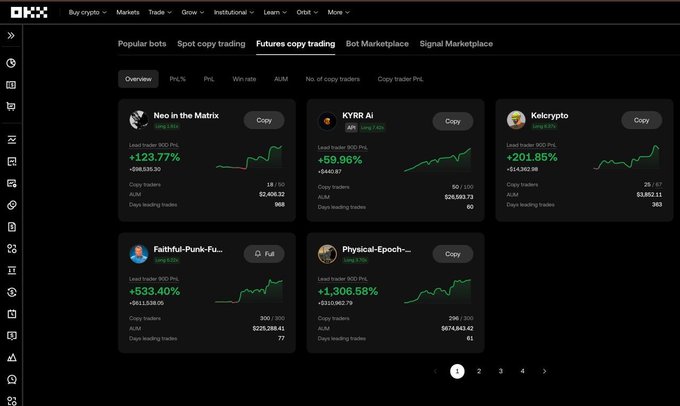
Task: Expand the left sidebar with double-chevron icon
Action: pos(11,36)
